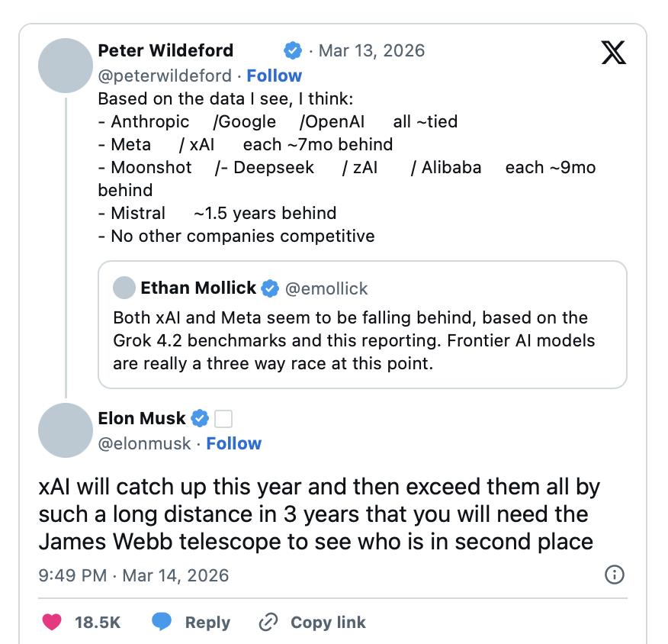
Task: Open Ethan Mollick's quoted tweet text
Action: pos(351,340)
